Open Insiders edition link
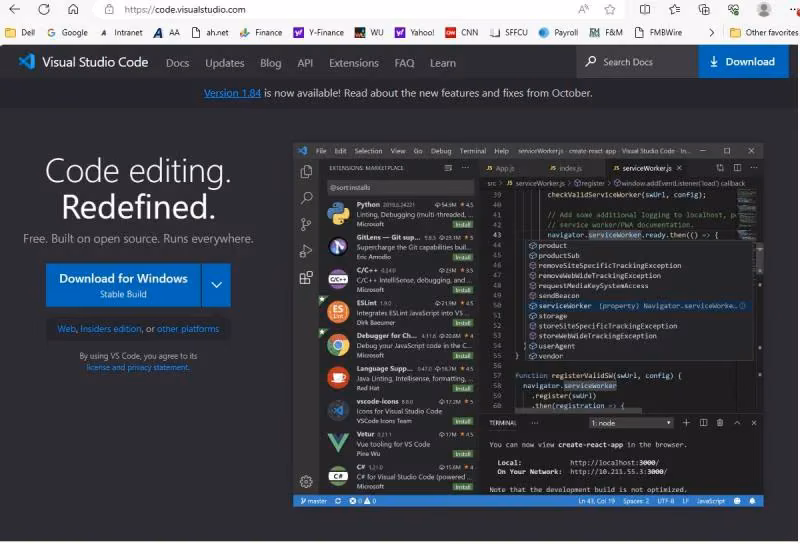Image resolution: width=800 pixels, height=544 pixels. (x=111, y=329)
